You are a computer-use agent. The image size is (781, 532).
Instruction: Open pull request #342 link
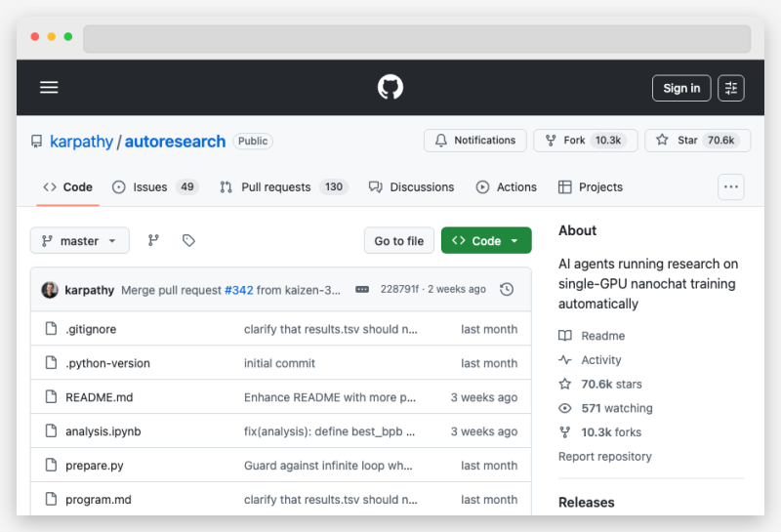pyautogui.click(x=238, y=290)
